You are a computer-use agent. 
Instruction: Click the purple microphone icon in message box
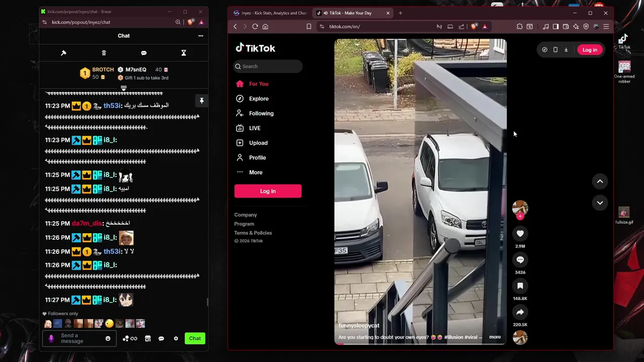click(x=51, y=338)
